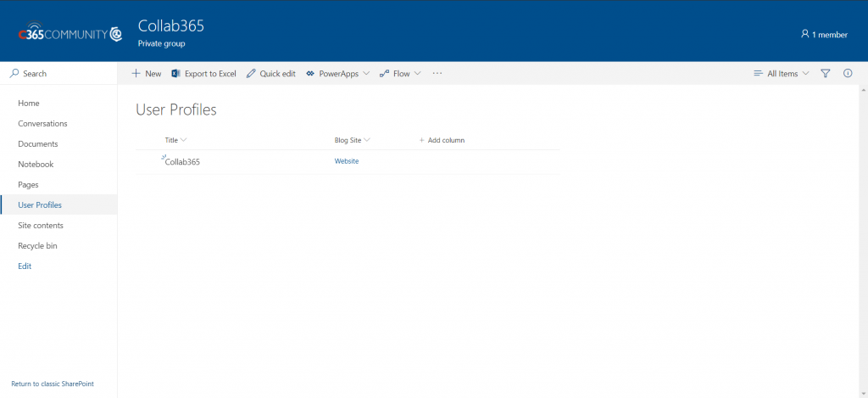This screenshot has width=868, height=398.
Task: Open Documents in left navigation
Action: point(37,143)
